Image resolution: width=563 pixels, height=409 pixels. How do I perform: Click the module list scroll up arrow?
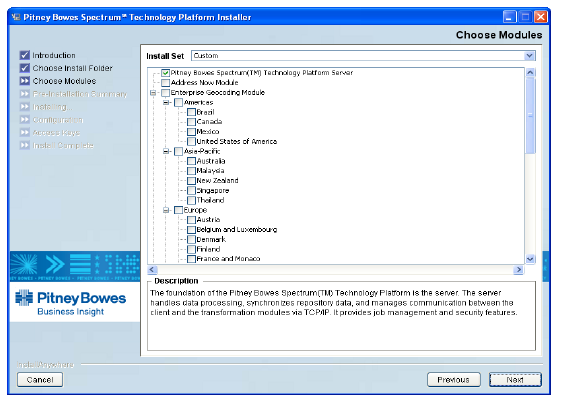(x=530, y=73)
